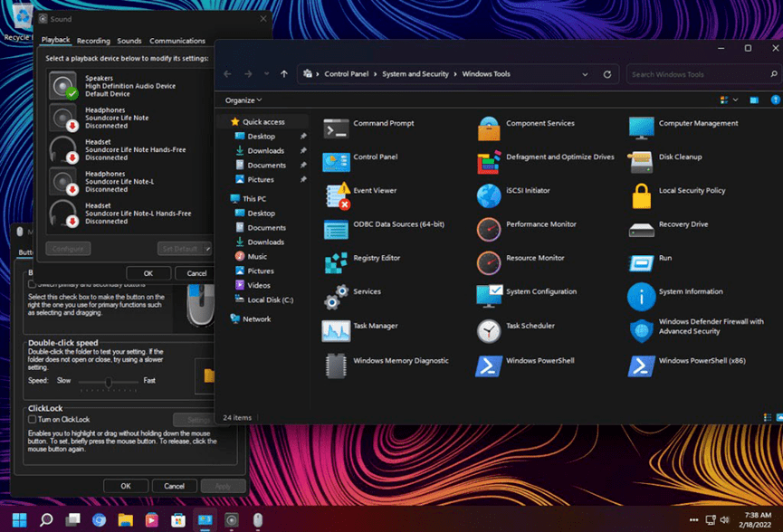
Task: Enable the Turn on ClickLock checkbox
Action: pyautogui.click(x=33, y=420)
